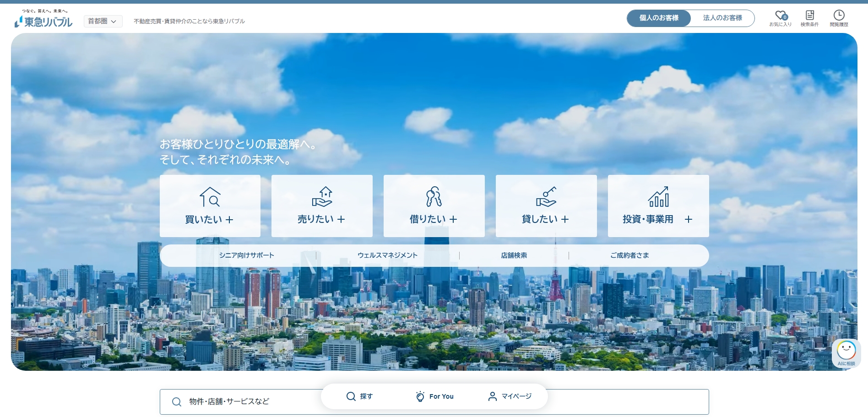Click the favorites heart icon
868x417 pixels.
click(780, 16)
